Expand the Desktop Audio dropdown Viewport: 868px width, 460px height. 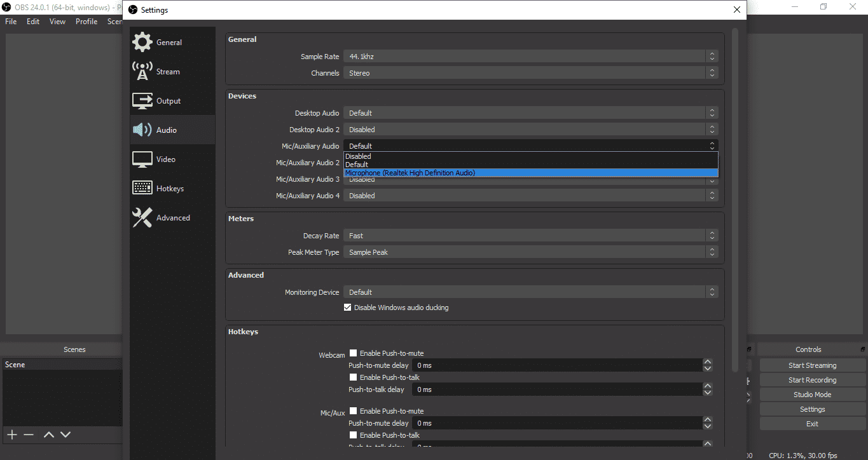point(531,113)
